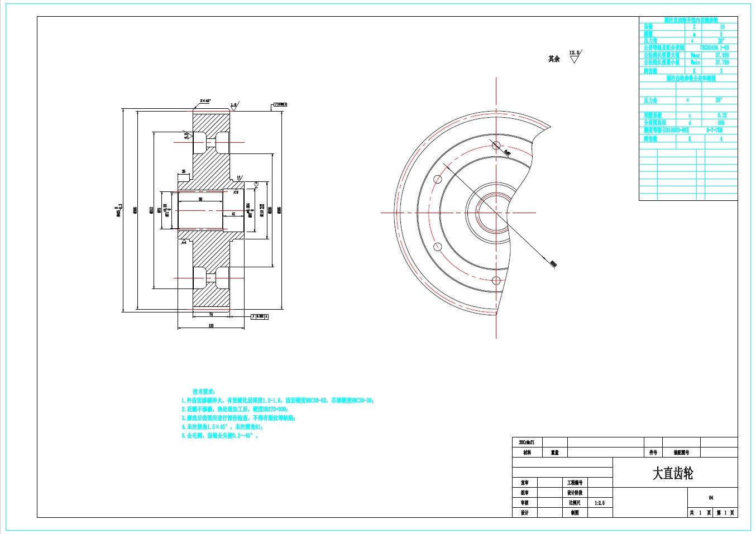The height and width of the screenshot is (534, 756).
Task: Click the scale value 1:2.5
Action: point(600,503)
